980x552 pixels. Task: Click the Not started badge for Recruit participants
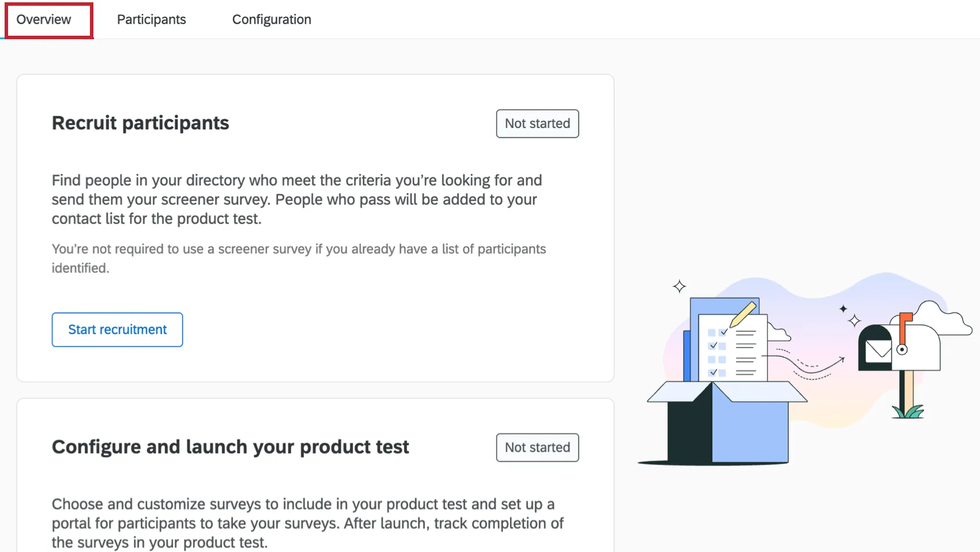(x=537, y=123)
